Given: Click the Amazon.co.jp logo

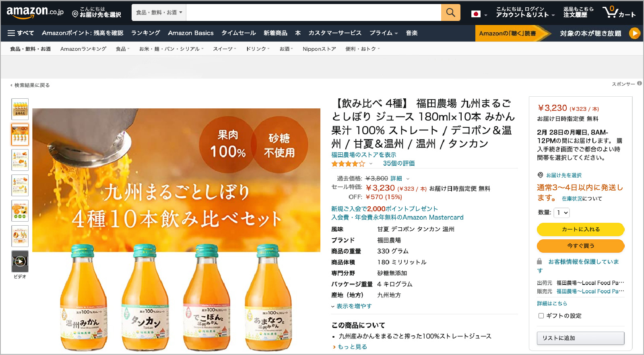Looking at the screenshot, I should [x=35, y=12].
